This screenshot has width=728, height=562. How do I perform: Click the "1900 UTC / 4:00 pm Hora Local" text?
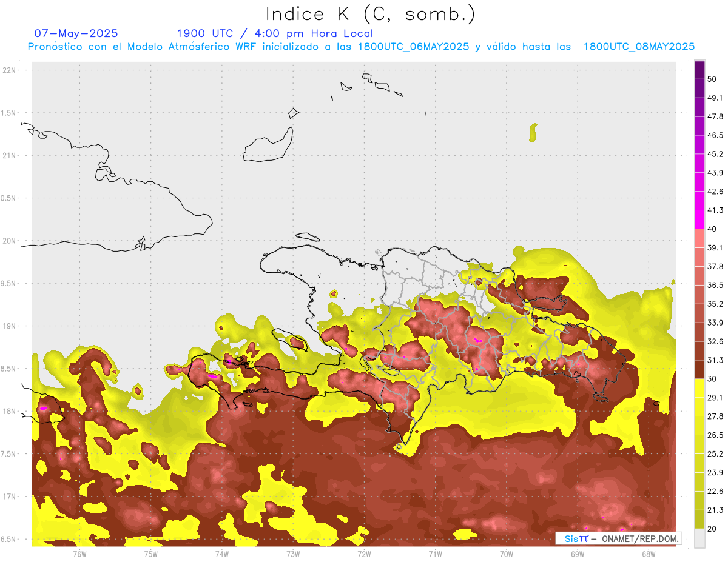[275, 33]
